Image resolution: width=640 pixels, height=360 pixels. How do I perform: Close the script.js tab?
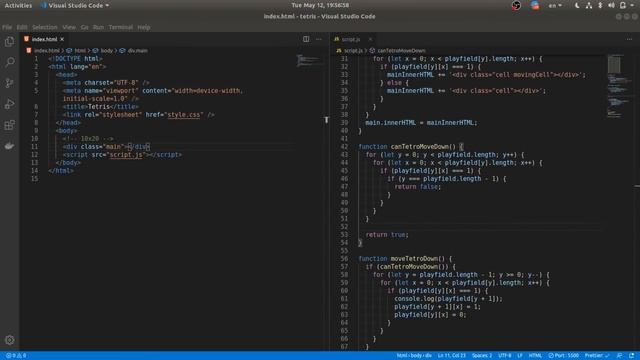(370, 39)
